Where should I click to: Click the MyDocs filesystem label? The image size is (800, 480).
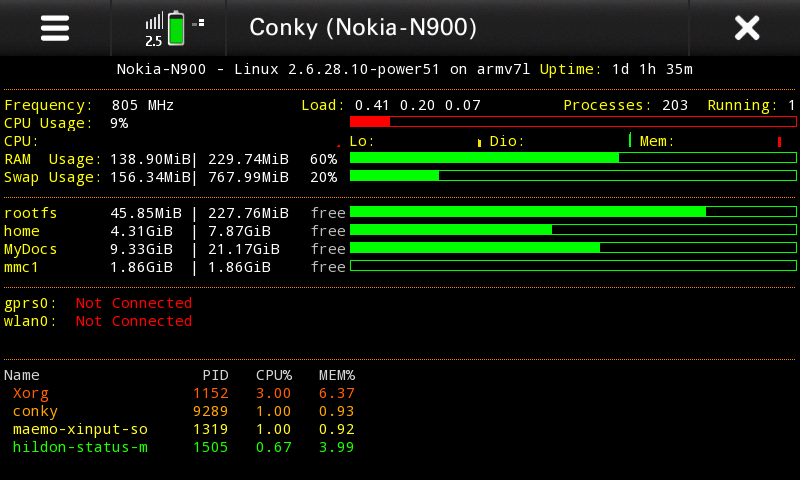tap(31, 249)
